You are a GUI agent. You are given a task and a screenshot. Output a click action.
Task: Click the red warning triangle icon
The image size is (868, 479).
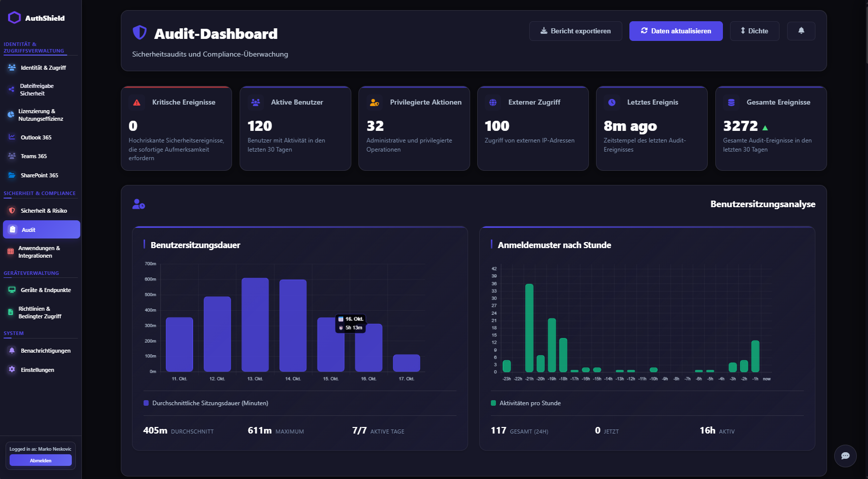point(136,103)
